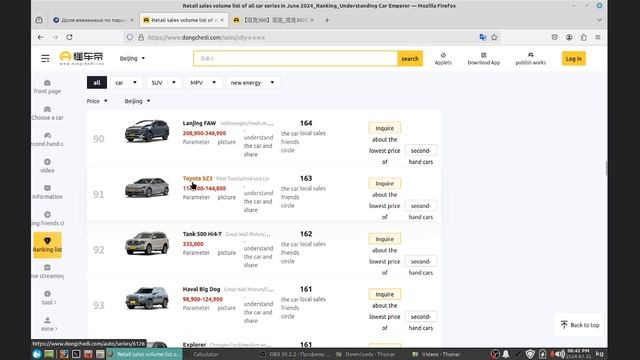Open Choose a car in sidebar
The height and width of the screenshot is (360, 640).
click(x=47, y=113)
